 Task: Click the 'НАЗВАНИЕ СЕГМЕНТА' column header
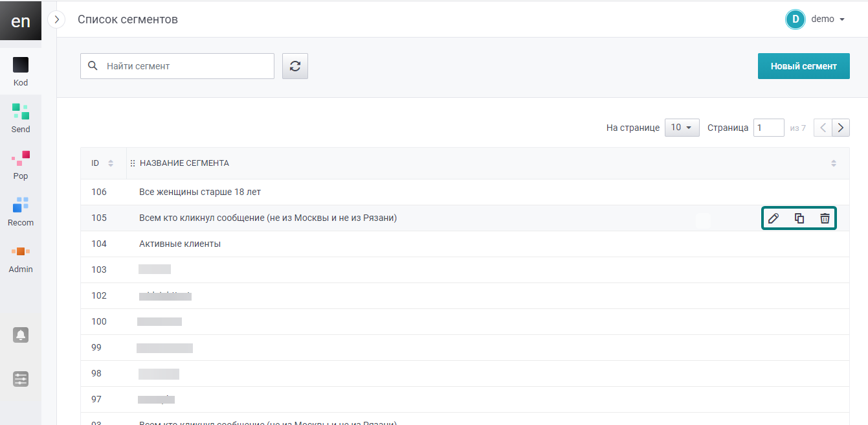184,163
